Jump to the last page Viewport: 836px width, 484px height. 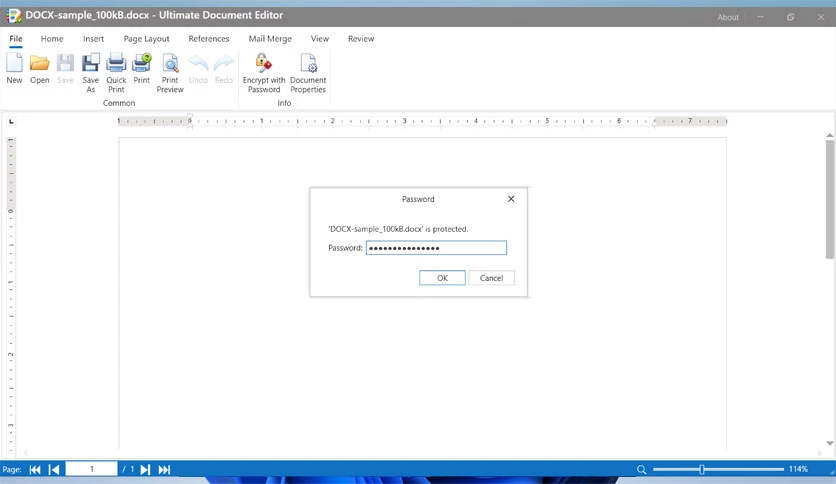click(164, 470)
